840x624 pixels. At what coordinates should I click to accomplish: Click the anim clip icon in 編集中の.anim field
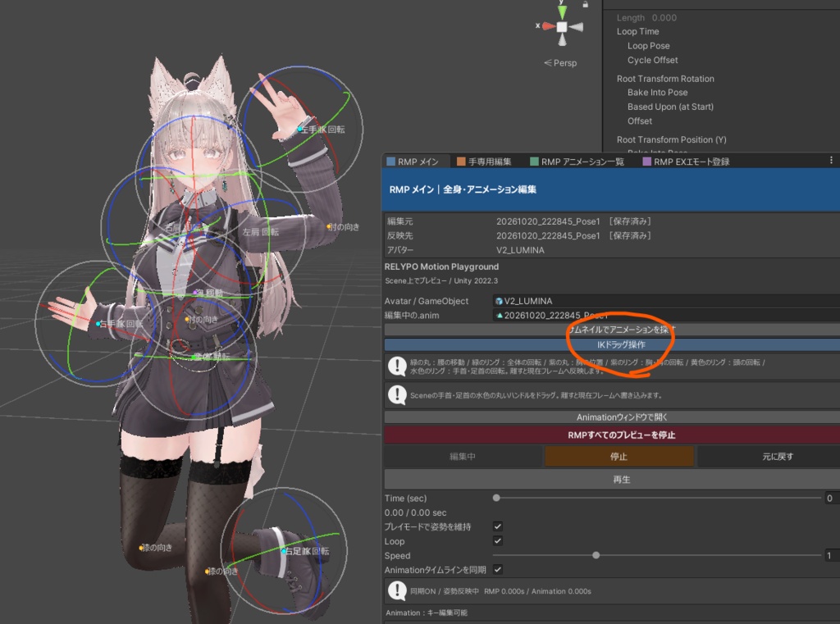click(500, 316)
